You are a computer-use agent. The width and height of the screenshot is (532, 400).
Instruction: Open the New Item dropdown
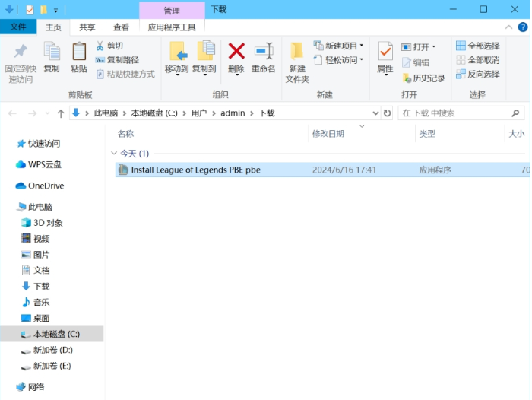pos(362,45)
